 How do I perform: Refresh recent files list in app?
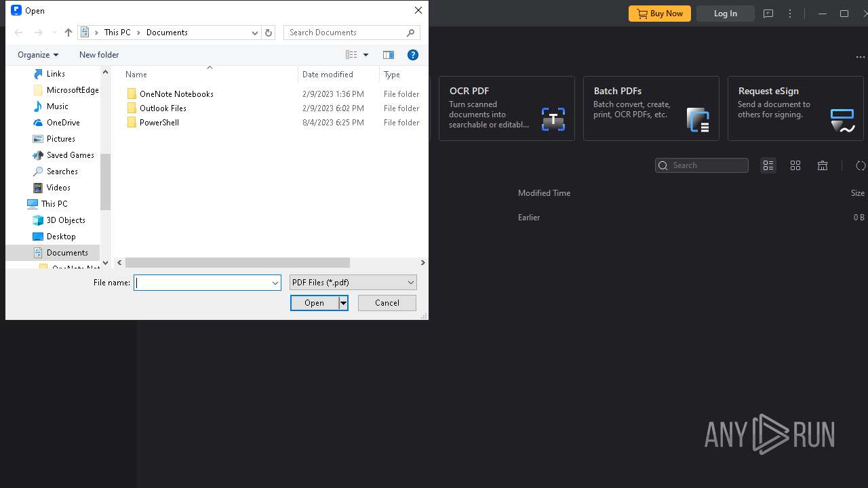point(861,165)
